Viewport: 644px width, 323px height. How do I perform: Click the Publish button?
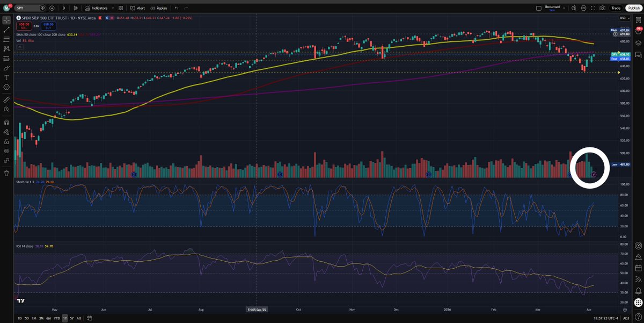pos(634,8)
